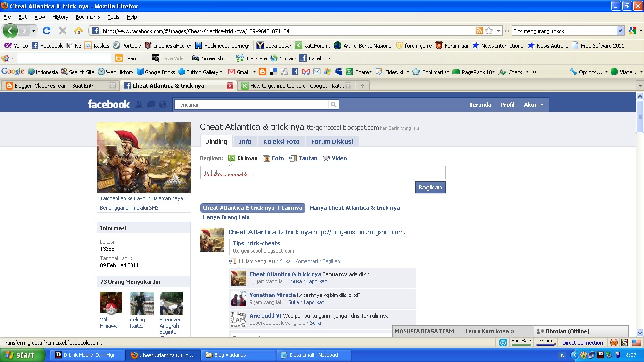Open the Koleksi Foto tab
644x362 pixels.
coord(281,141)
